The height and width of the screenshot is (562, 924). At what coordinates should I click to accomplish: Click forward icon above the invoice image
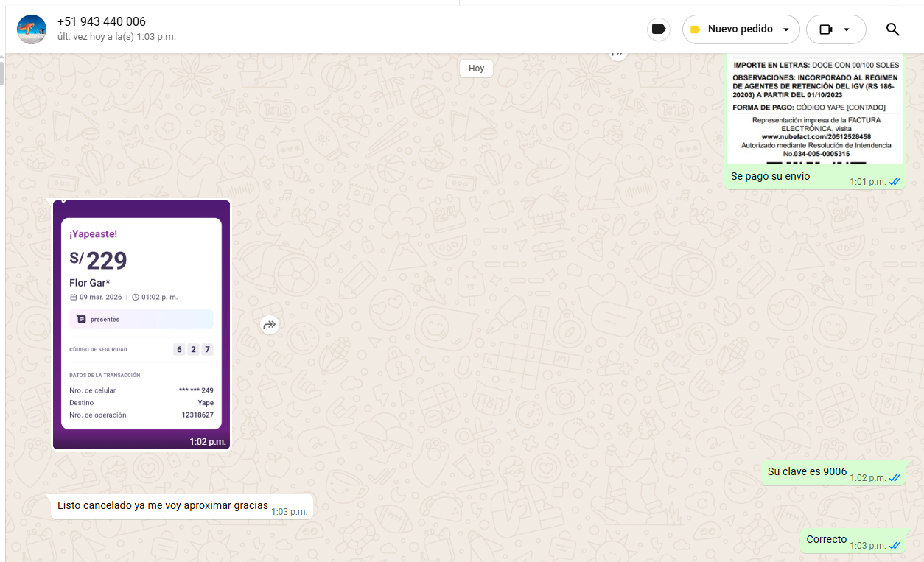617,53
